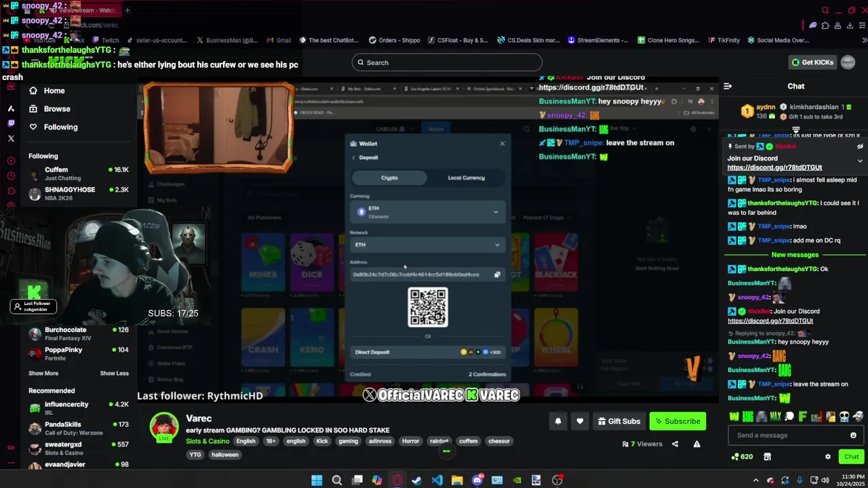The image size is (868, 488).
Task: Hide the pinned KickBot message
Action: point(860,146)
